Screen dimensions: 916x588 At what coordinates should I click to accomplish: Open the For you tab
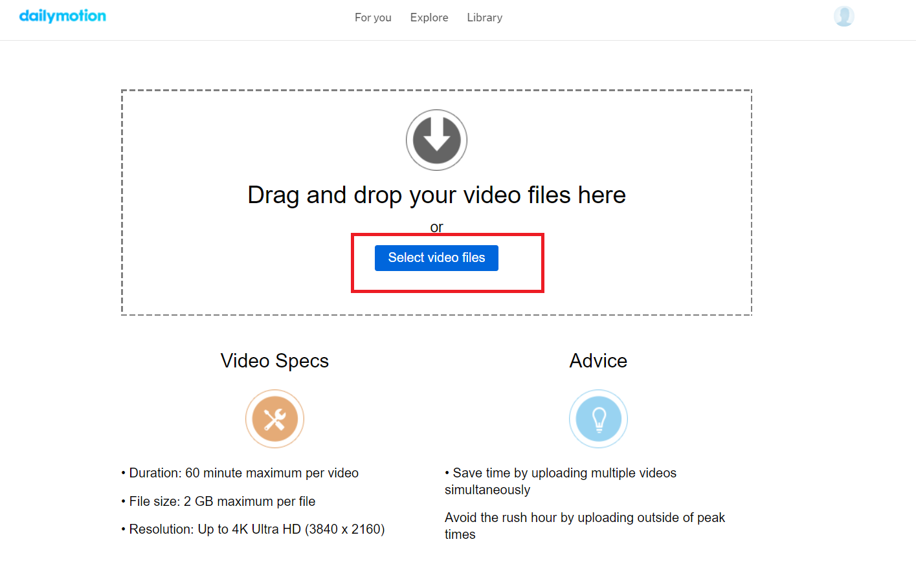click(x=373, y=17)
